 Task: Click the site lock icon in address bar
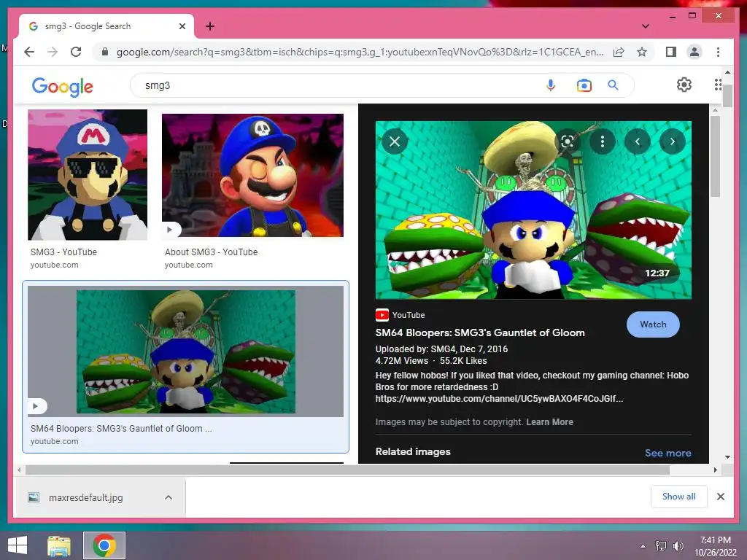click(x=105, y=52)
